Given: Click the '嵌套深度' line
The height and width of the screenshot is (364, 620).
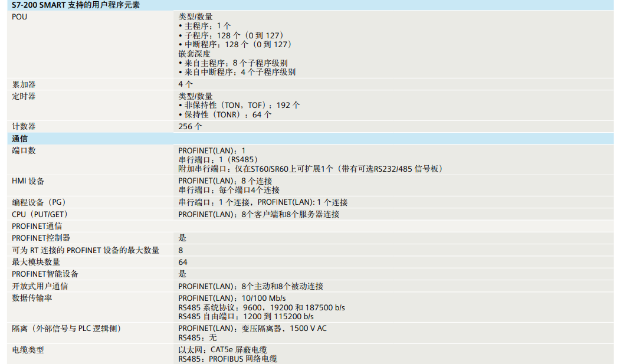Looking at the screenshot, I should pos(194,54).
